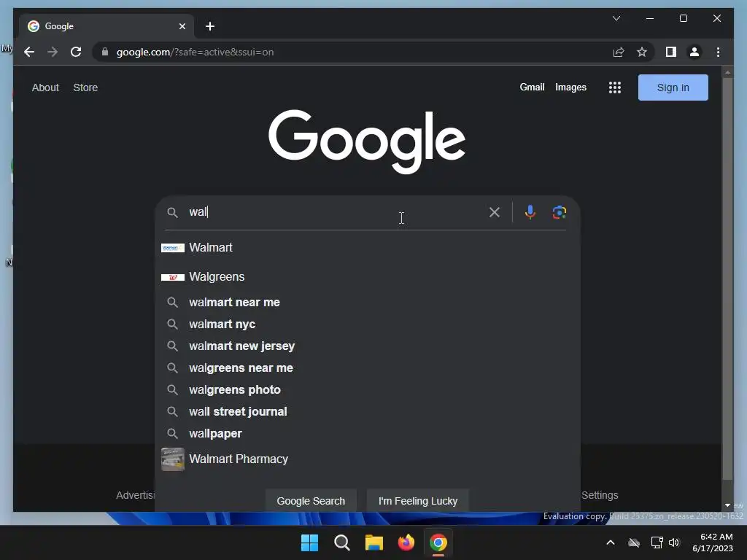This screenshot has height=560, width=747.
Task: Click the Sign in button
Action: (673, 87)
